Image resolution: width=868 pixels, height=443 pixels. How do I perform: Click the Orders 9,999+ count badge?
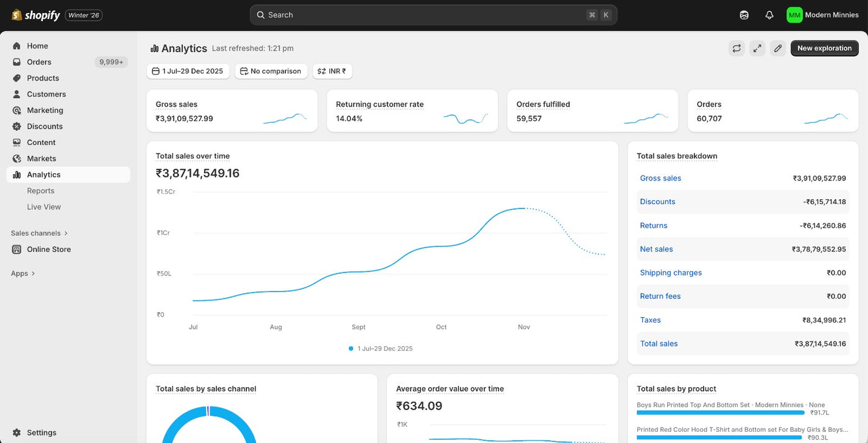point(112,62)
